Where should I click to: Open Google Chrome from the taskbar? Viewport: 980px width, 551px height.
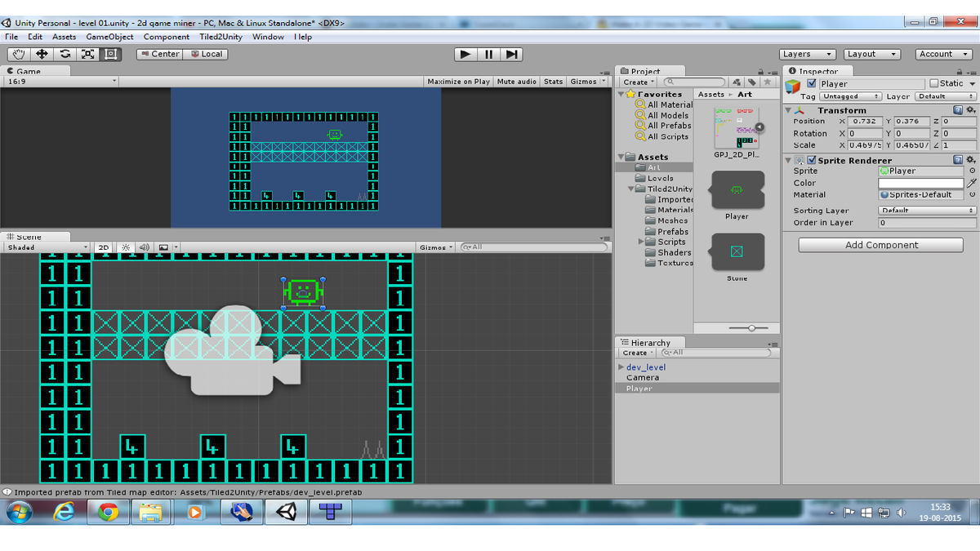[109, 512]
